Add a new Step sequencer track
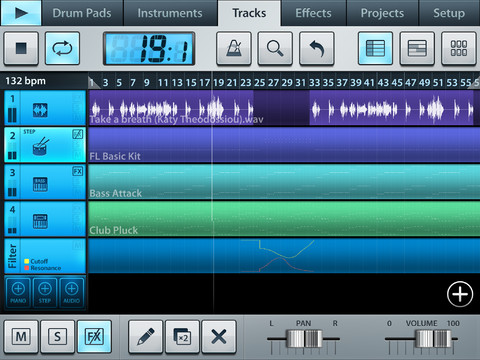Viewport: 480px width, 360px height. [45, 293]
